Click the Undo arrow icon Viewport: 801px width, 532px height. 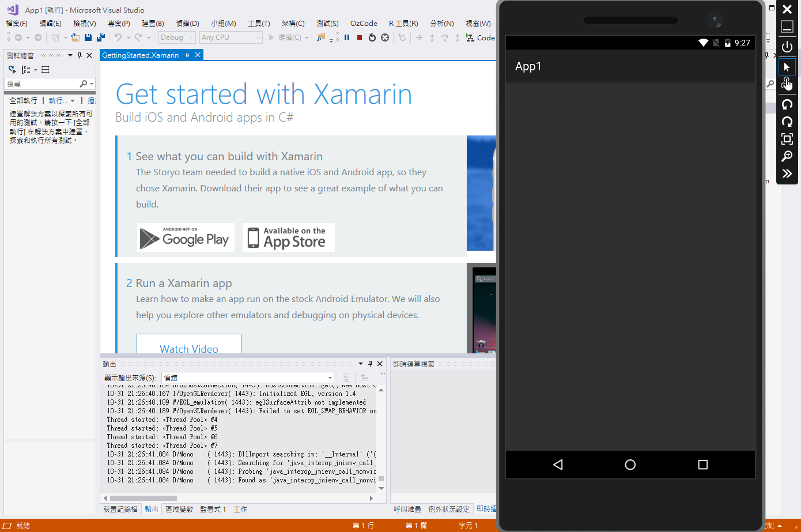(118, 37)
